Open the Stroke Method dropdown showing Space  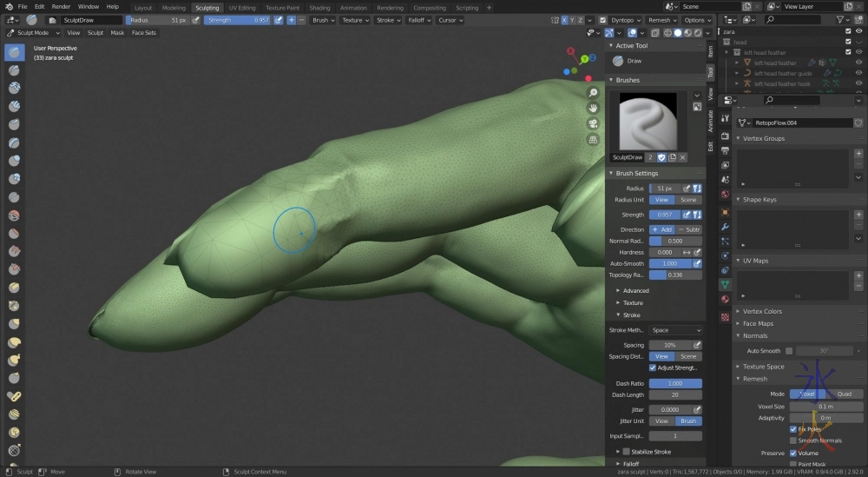pyautogui.click(x=676, y=330)
